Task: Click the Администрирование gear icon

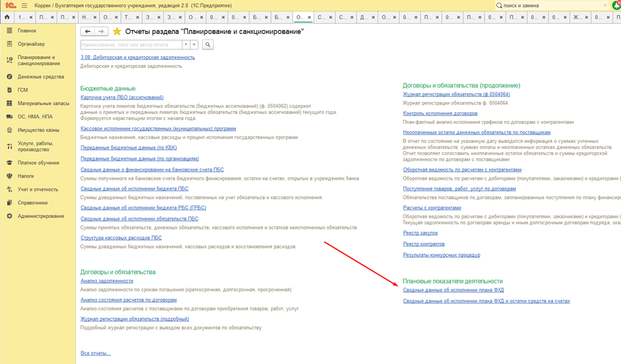Action: 10,216
